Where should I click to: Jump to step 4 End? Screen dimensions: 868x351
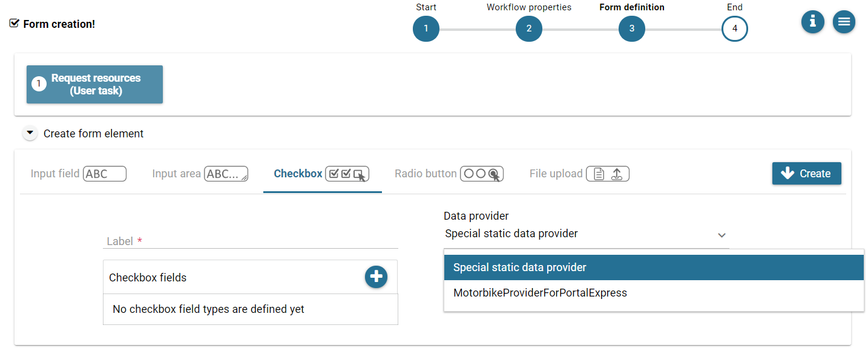735,28
